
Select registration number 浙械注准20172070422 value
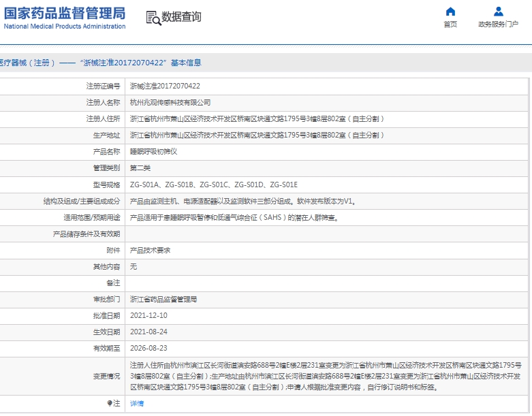pyautogui.click(x=165, y=86)
